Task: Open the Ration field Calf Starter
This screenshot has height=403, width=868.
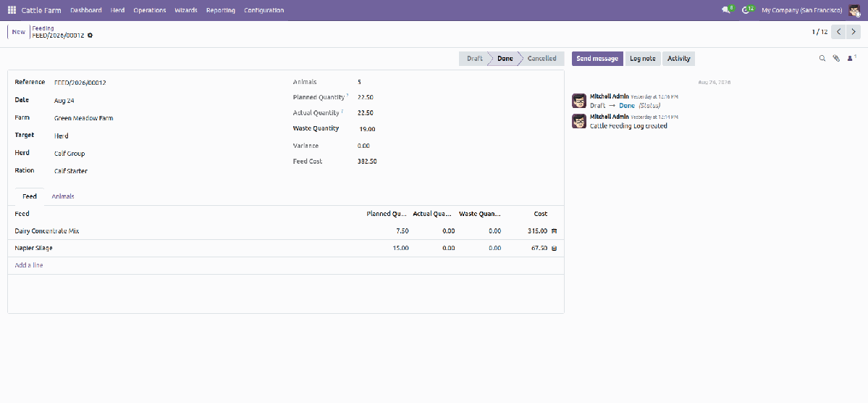Action: tap(164, 171)
